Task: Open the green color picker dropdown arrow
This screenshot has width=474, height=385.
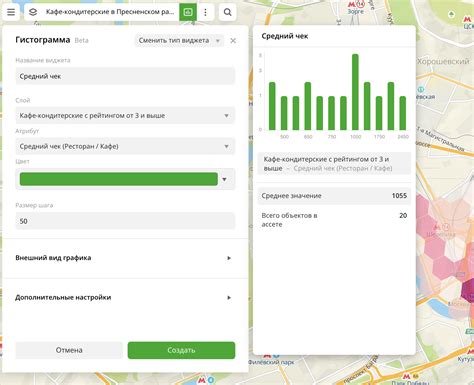Action: coord(225,179)
